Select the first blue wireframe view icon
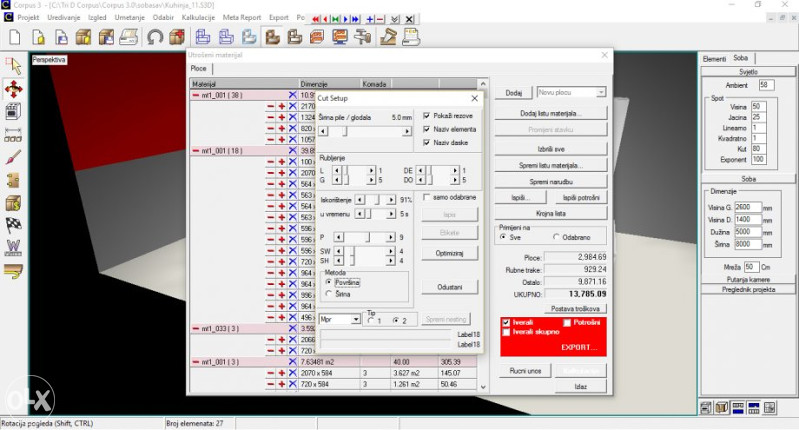The width and height of the screenshot is (799, 430). tap(203, 37)
